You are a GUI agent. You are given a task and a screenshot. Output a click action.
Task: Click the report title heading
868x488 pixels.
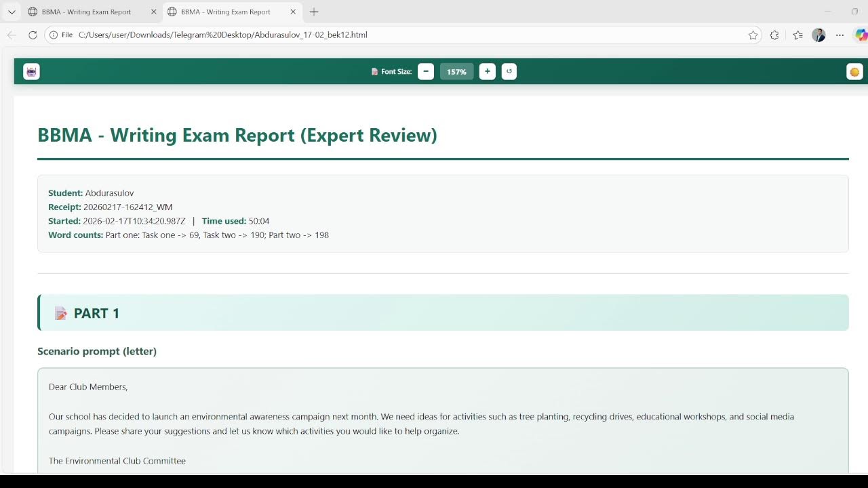[x=237, y=135]
